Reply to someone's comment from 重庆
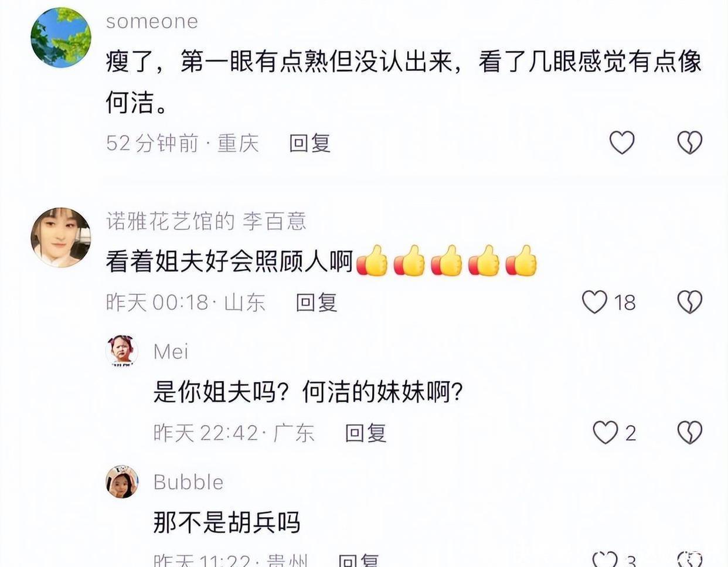 [x=309, y=143]
